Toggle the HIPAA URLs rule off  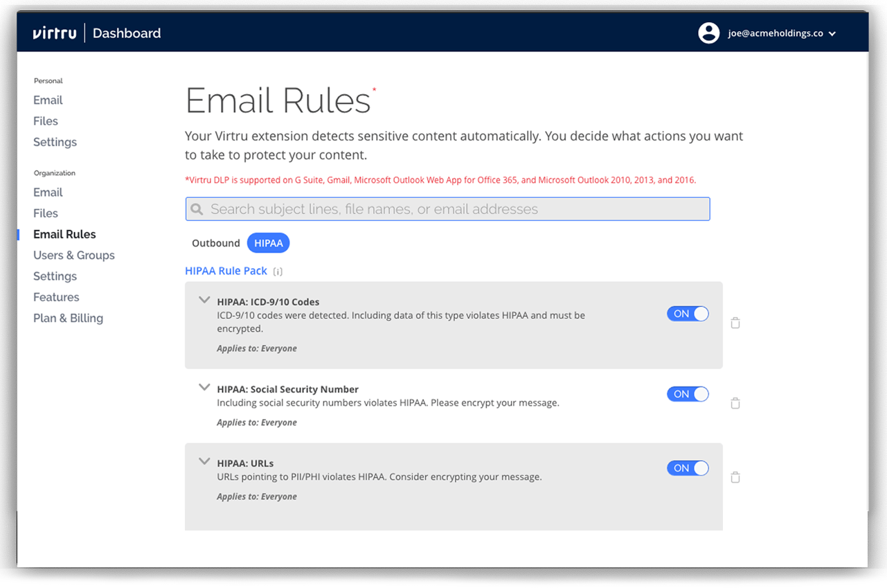(688, 468)
